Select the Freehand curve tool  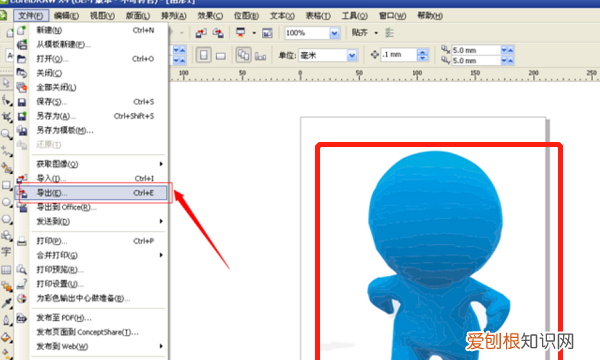[x=6, y=151]
